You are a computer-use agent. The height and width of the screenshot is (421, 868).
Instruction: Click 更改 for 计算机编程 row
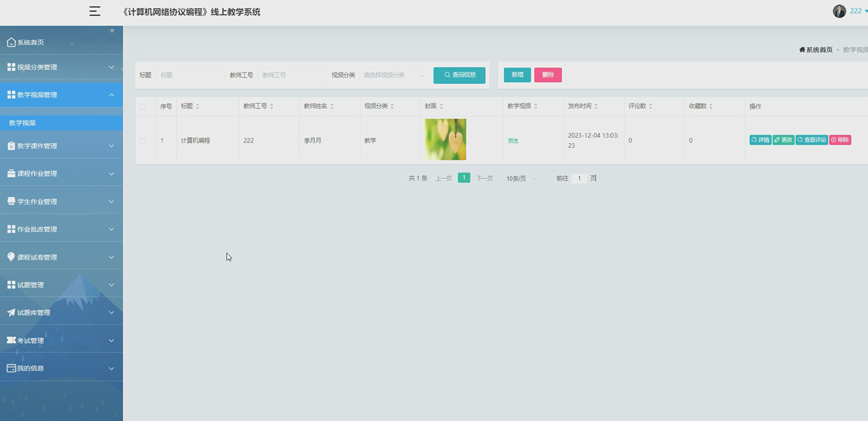[783, 140]
